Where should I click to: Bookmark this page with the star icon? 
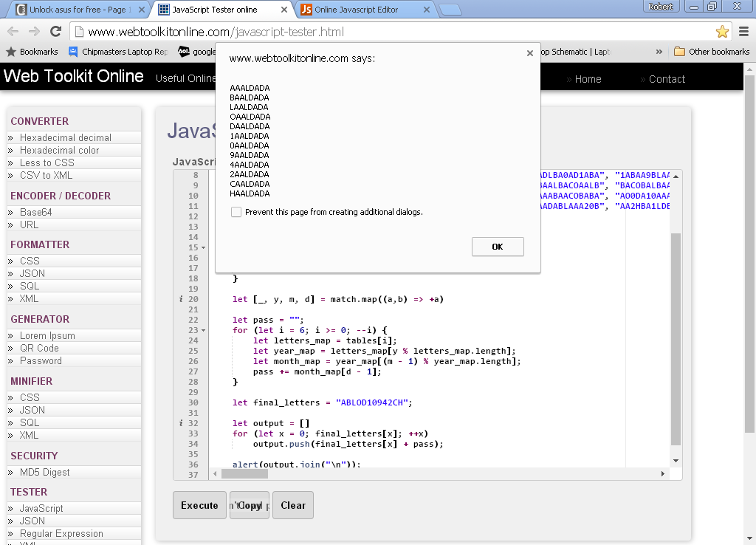(x=722, y=32)
